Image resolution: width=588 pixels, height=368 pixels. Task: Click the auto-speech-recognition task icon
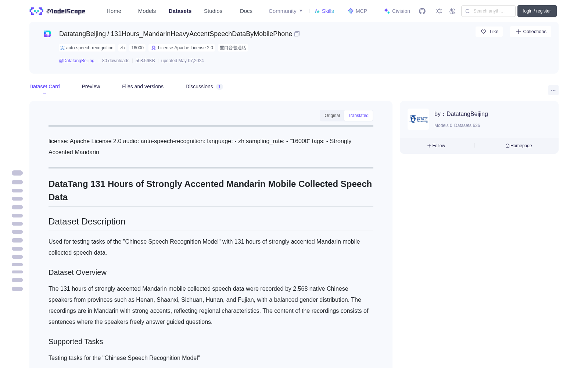(62, 48)
